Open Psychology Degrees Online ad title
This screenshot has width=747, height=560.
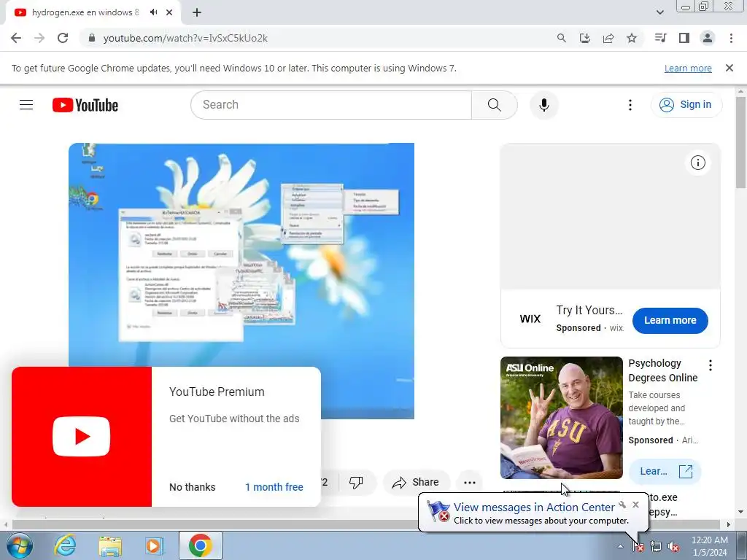click(x=662, y=370)
